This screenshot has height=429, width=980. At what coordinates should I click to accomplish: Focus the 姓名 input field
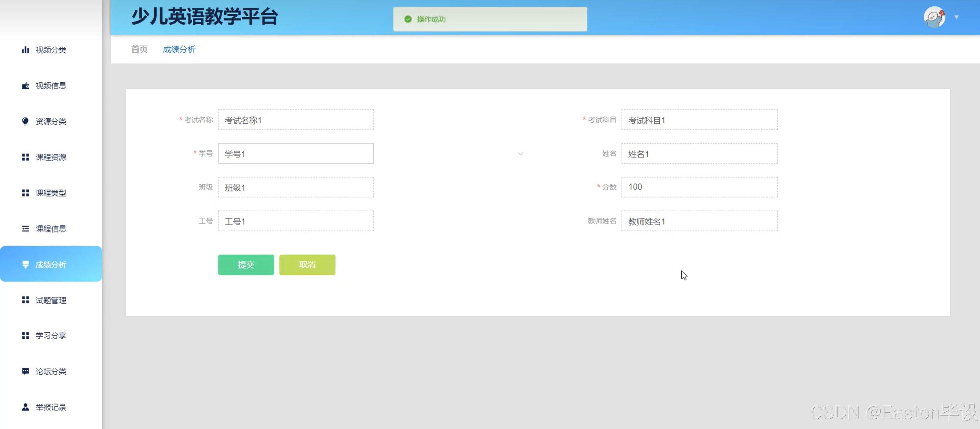(x=699, y=153)
